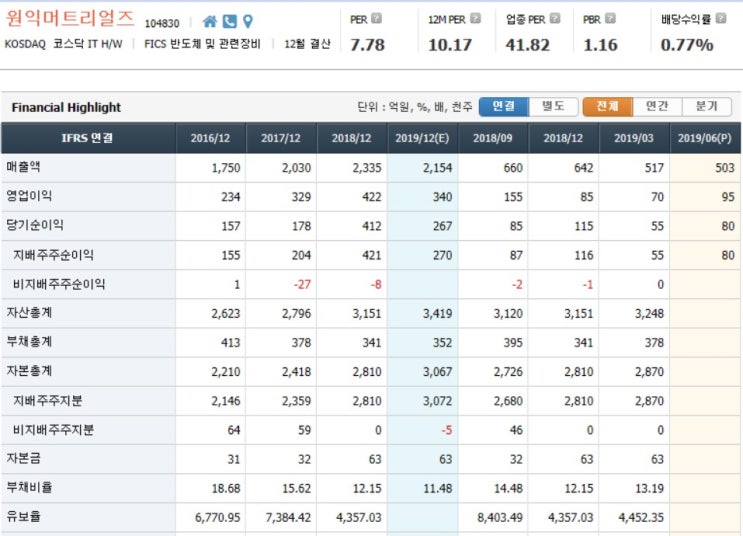Click the PER value 7.78
The width and height of the screenshot is (743, 536).
pyautogui.click(x=367, y=45)
